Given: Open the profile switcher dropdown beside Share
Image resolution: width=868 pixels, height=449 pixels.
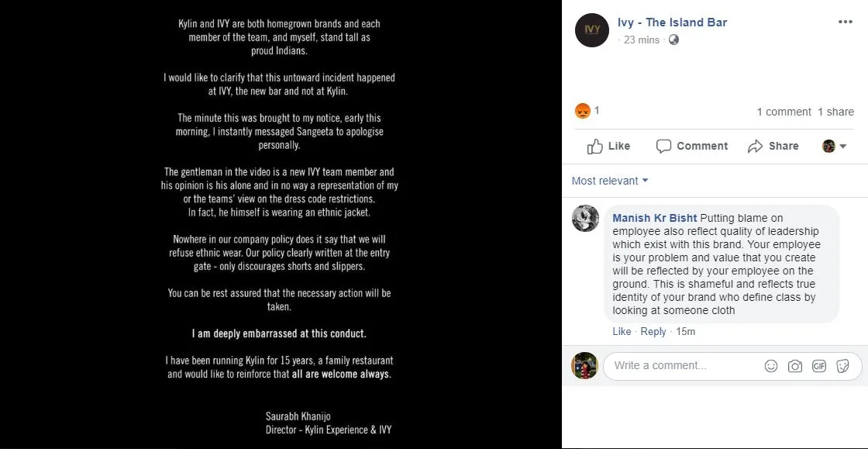Looking at the screenshot, I should pyautogui.click(x=835, y=146).
